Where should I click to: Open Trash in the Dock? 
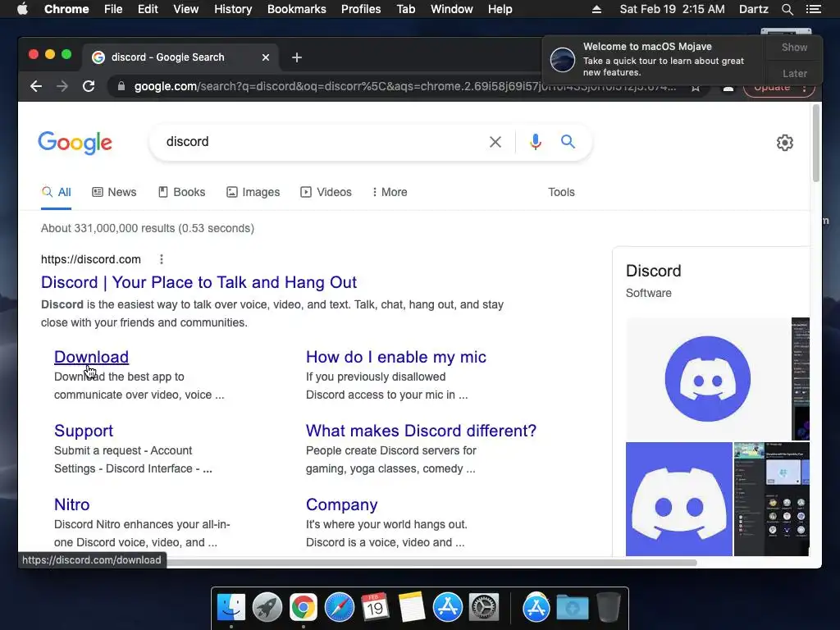(x=608, y=608)
